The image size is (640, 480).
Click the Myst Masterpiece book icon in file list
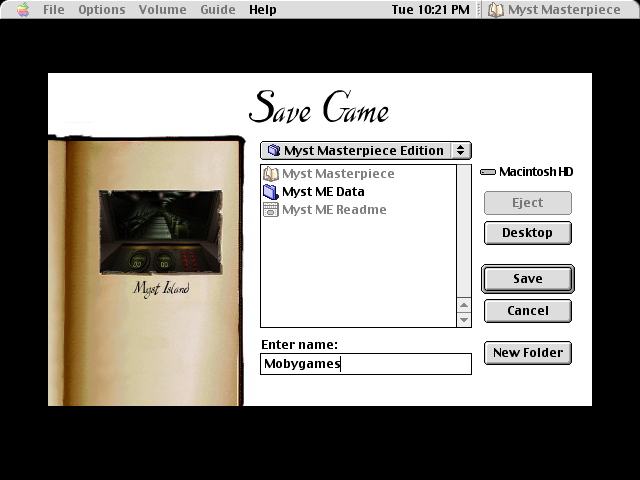pyautogui.click(x=270, y=174)
